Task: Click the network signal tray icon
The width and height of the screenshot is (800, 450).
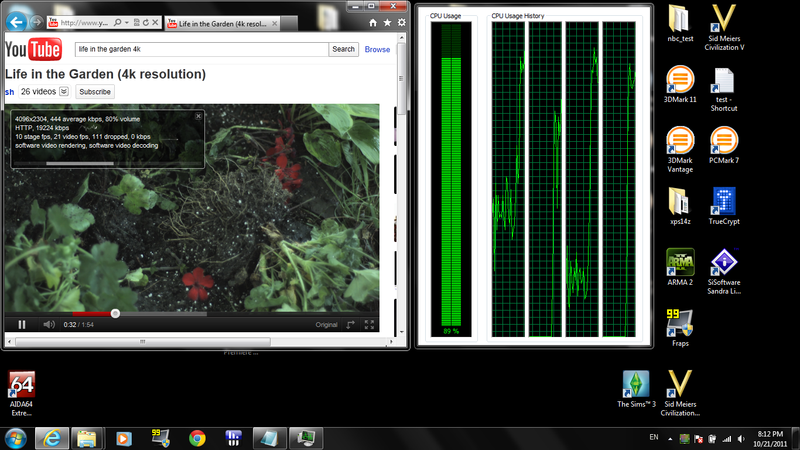Action: (727, 439)
